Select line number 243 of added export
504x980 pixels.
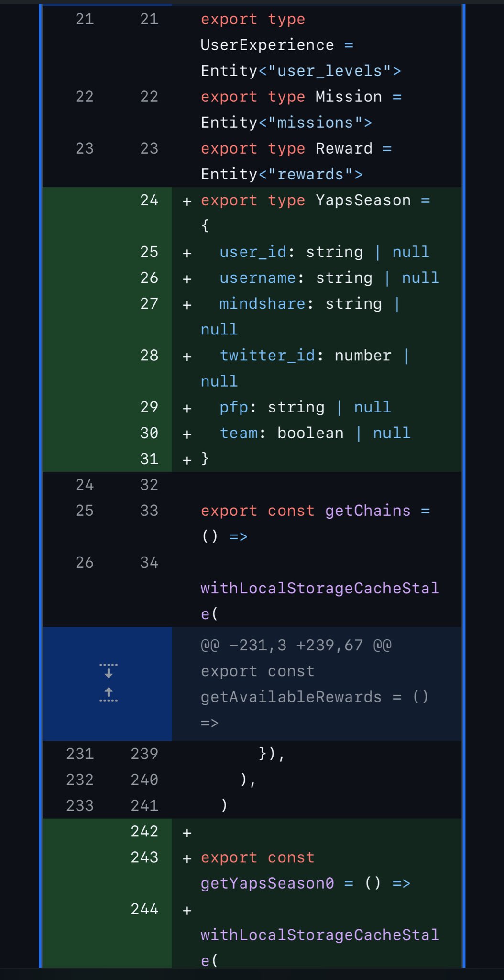[144, 857]
